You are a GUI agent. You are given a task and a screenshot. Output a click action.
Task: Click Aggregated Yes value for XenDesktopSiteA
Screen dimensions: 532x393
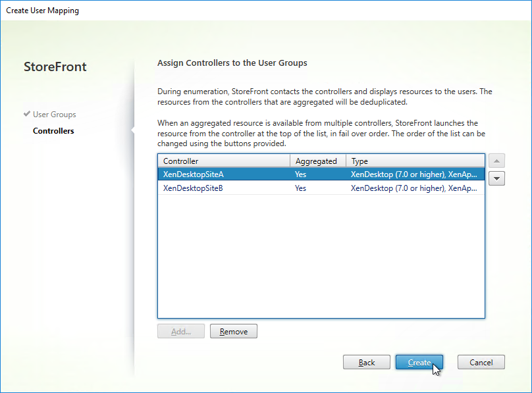click(x=301, y=174)
